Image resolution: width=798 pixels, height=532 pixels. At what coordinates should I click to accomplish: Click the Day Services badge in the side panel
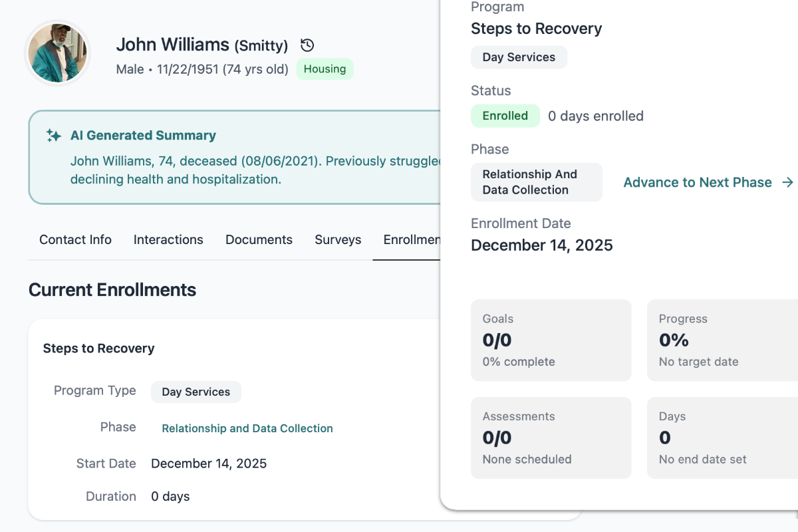(x=519, y=57)
